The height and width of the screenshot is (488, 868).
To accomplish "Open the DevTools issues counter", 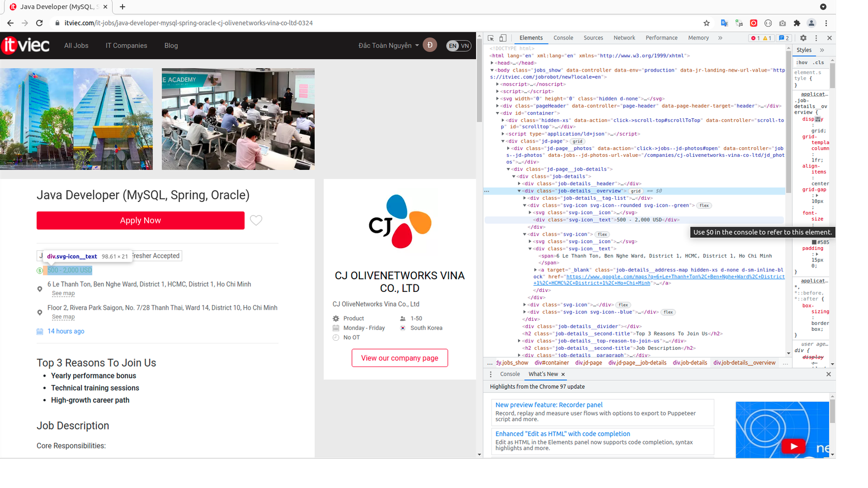I will [x=784, y=38].
